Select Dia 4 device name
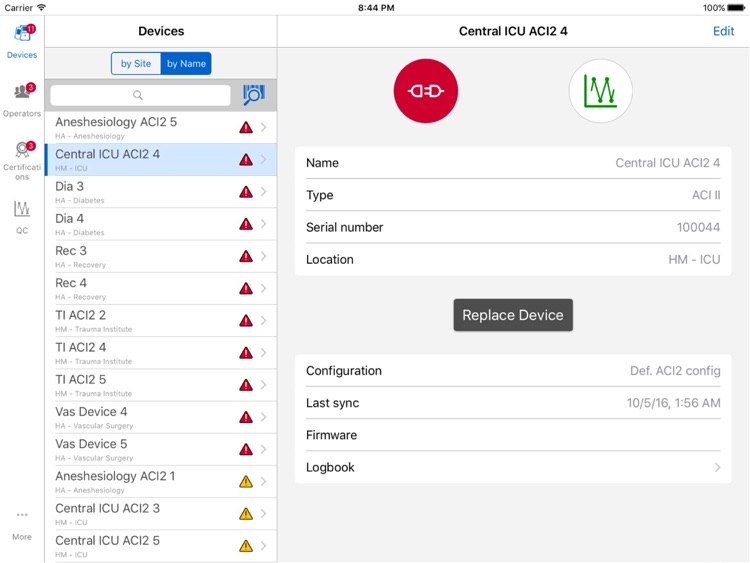Viewport: 750px width, 563px height. [x=69, y=219]
